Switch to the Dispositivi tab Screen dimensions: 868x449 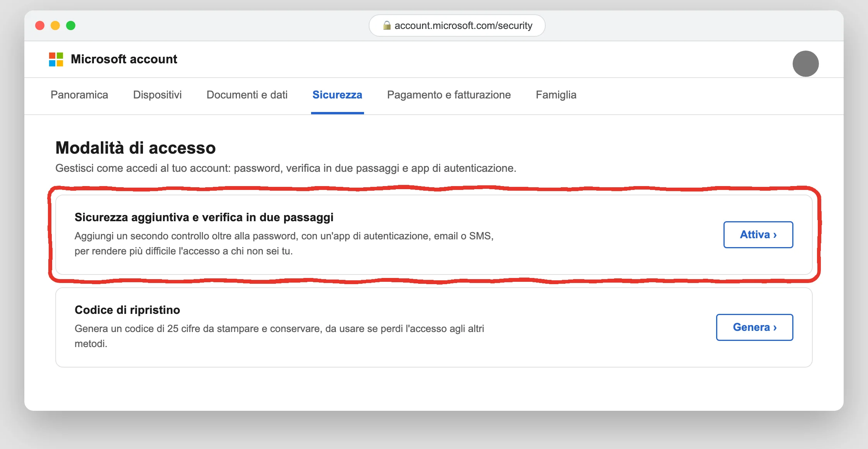(157, 95)
